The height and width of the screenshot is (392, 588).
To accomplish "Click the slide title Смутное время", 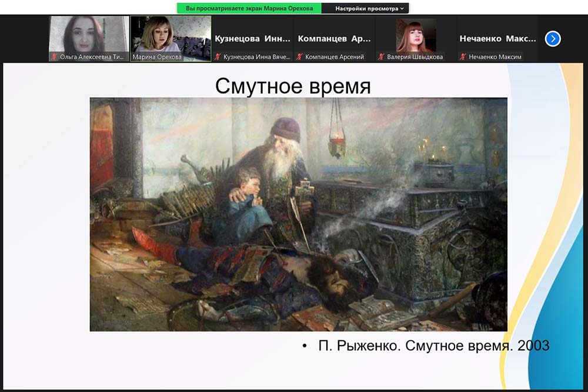I will point(293,86).
